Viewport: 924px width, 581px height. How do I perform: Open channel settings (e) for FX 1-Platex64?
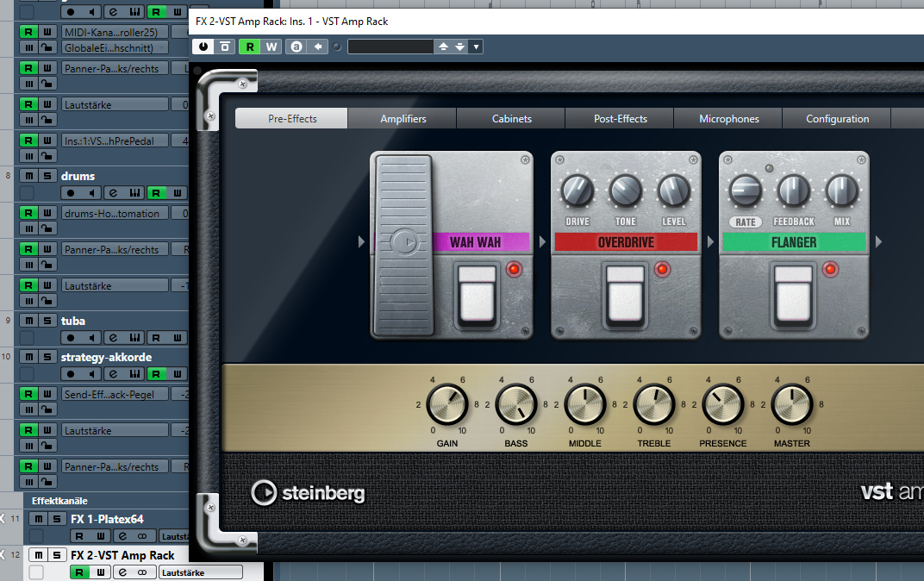tap(122, 536)
